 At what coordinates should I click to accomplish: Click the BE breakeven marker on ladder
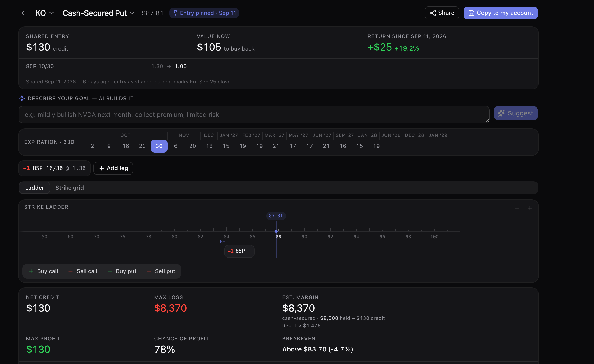pos(223,241)
